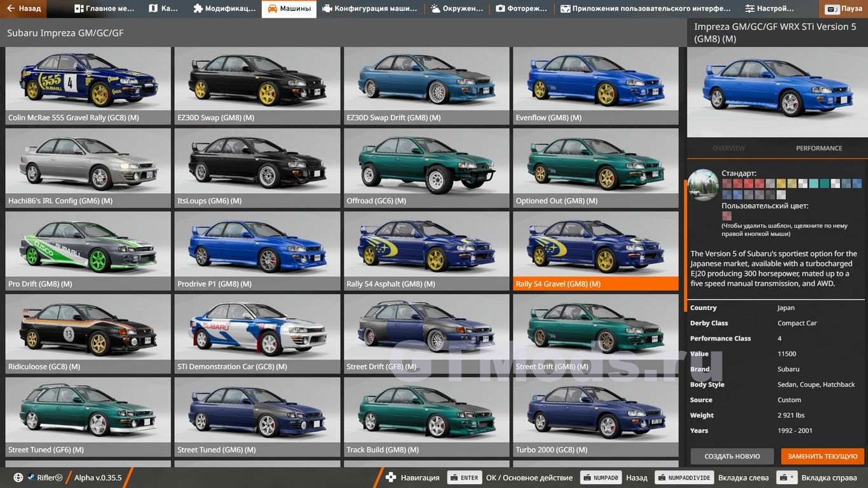Select the Evenflow (GM8) configuration
The image size is (868, 488).
point(596,86)
